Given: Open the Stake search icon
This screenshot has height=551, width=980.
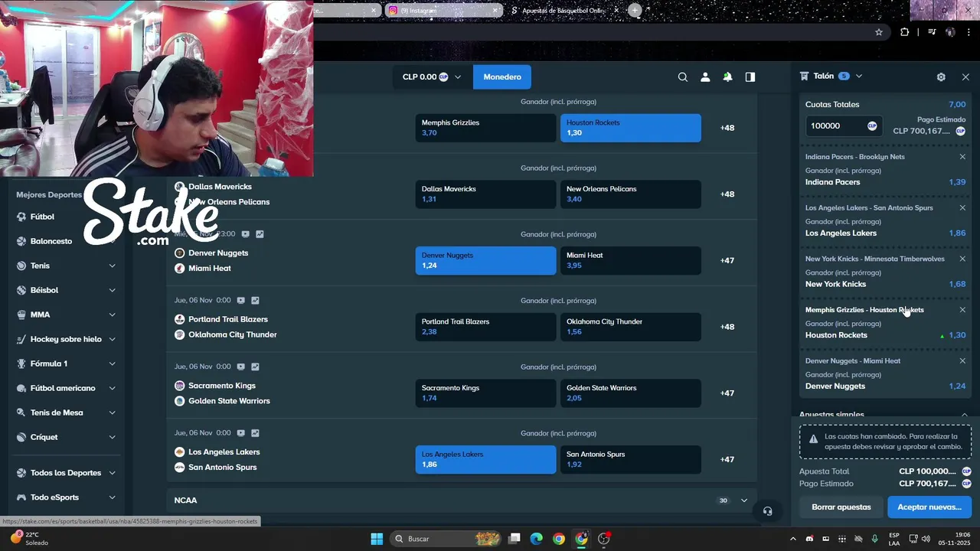Looking at the screenshot, I should tap(683, 77).
